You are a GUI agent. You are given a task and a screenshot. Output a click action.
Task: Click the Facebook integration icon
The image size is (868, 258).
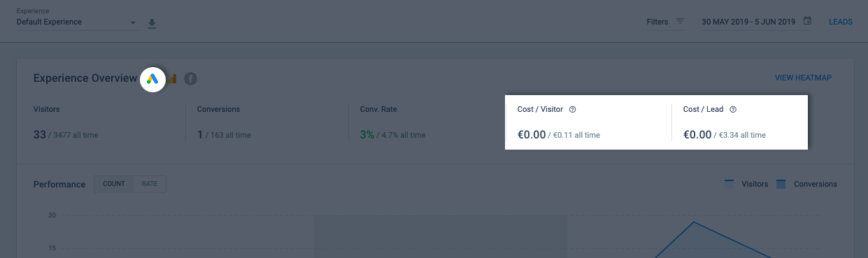click(190, 79)
